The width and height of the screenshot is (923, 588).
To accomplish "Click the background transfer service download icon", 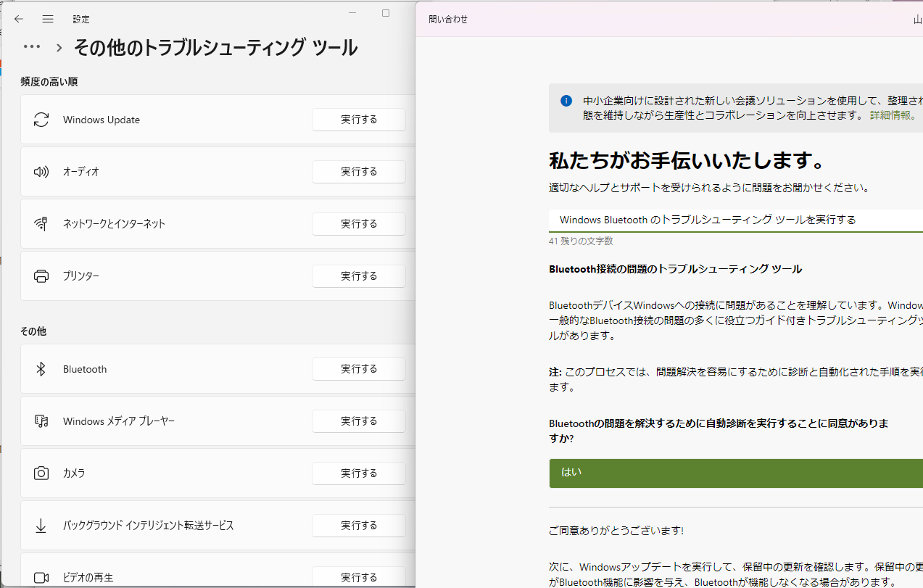I will point(41,525).
